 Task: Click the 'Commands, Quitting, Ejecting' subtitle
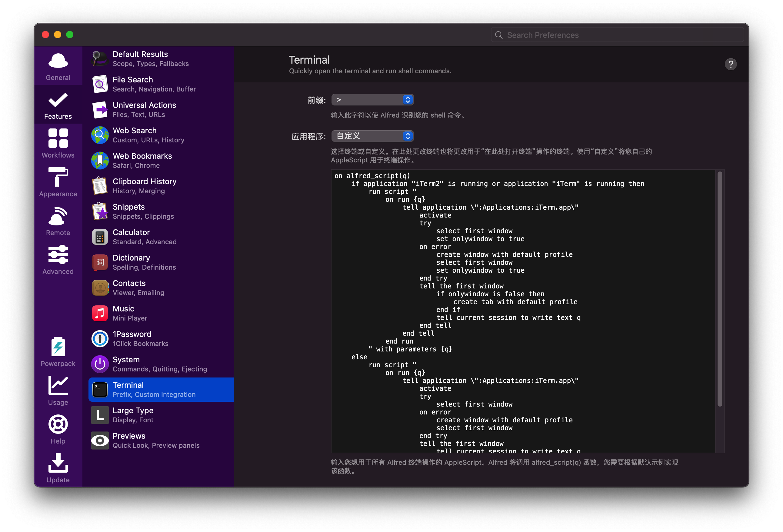(160, 369)
